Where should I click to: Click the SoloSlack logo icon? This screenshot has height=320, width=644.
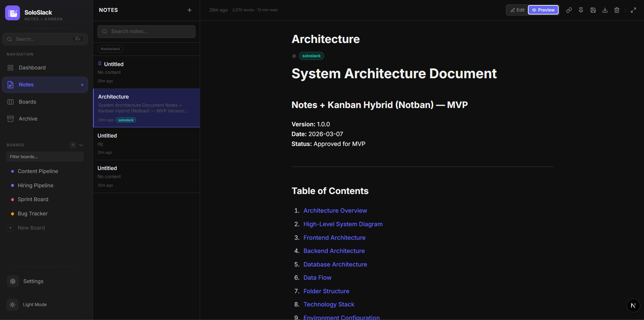13,13
